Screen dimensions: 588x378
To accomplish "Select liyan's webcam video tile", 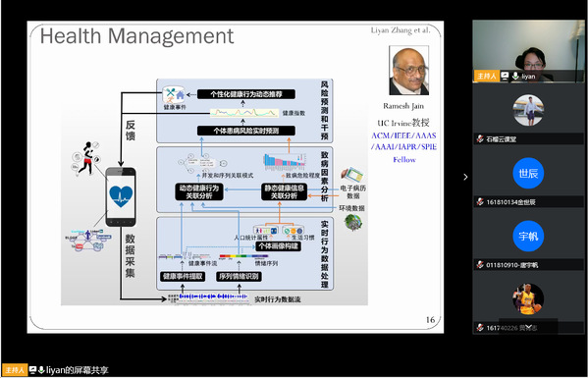I will (528, 51).
